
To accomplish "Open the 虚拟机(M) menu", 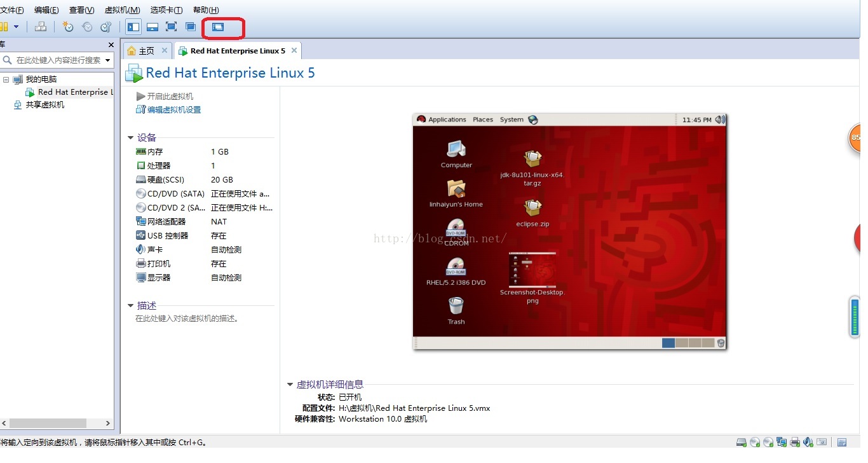I will click(122, 10).
